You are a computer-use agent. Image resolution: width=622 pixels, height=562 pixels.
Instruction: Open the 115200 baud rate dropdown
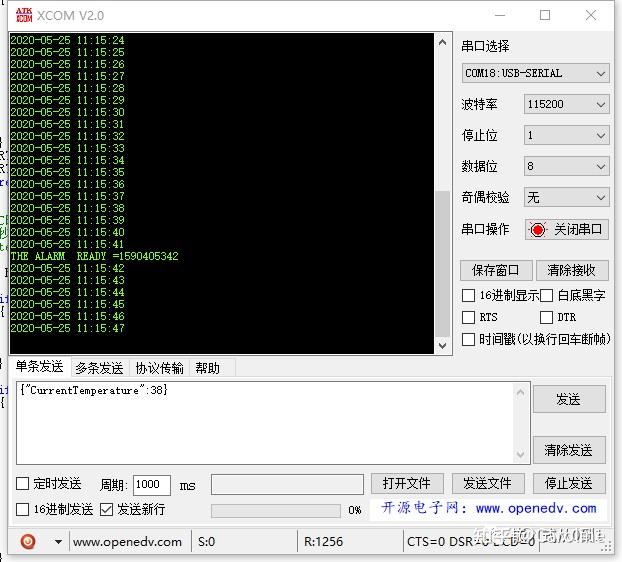(x=566, y=104)
